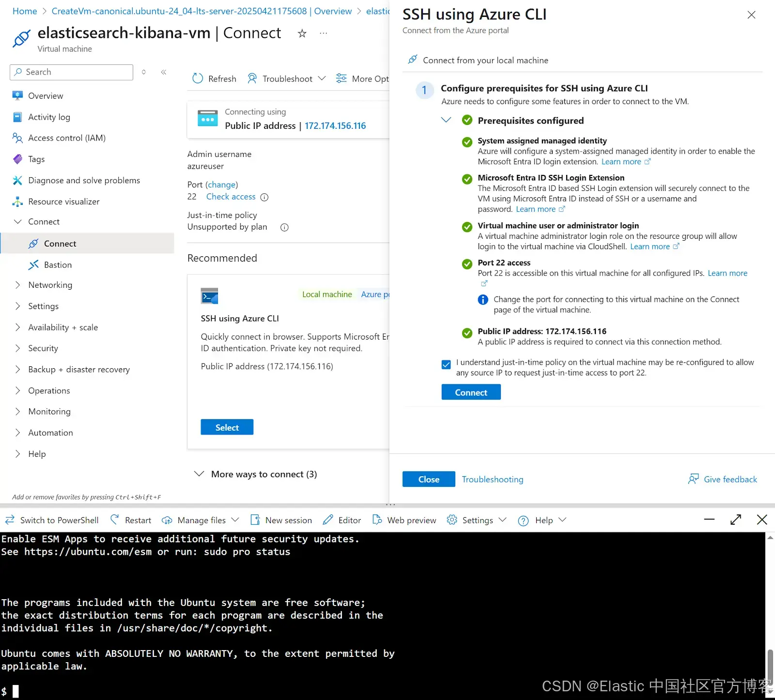The image size is (775, 700).
Task: Click the Overview monitor icon in sidebar
Action: (x=17, y=95)
